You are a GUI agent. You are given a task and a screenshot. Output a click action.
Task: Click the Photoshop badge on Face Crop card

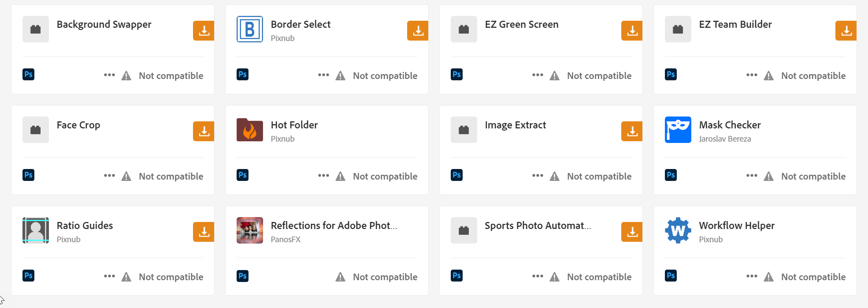[28, 175]
